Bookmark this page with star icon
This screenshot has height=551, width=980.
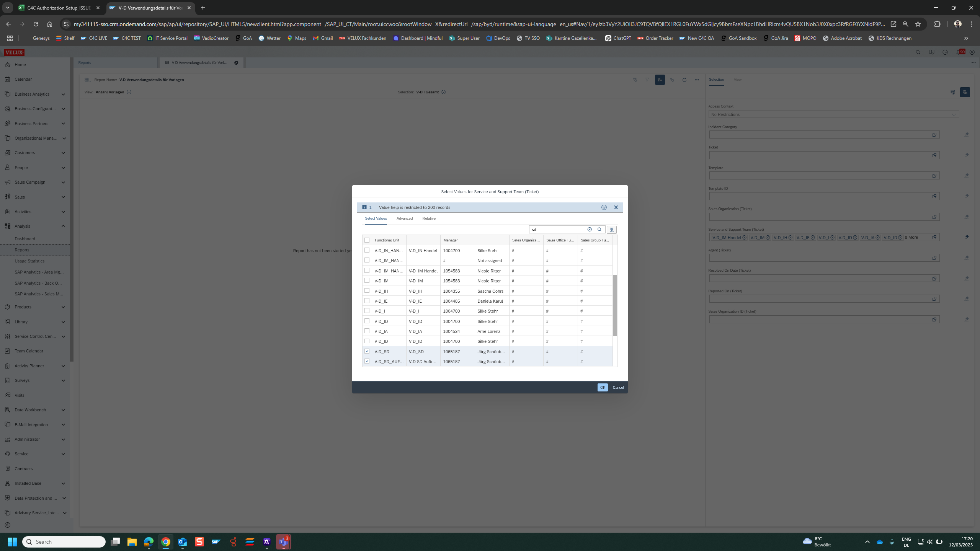click(x=918, y=24)
